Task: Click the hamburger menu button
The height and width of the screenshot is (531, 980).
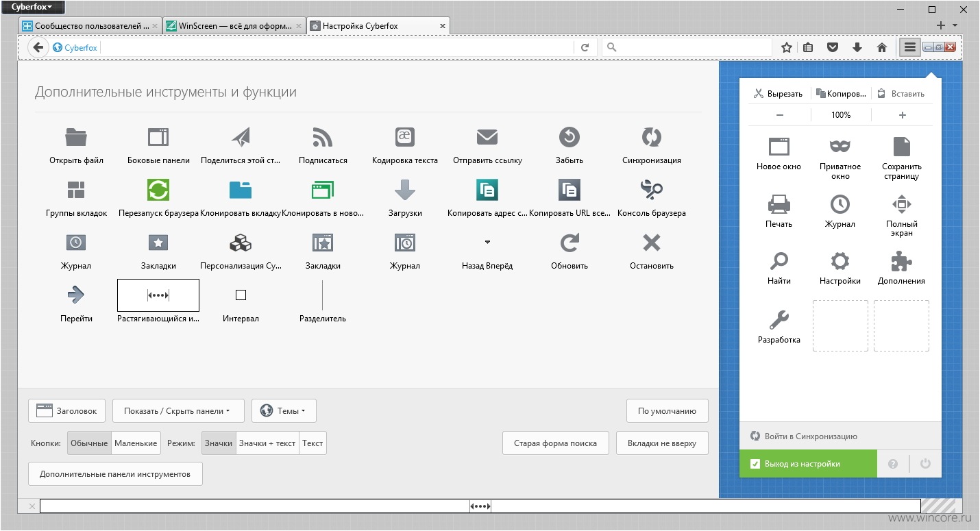Action: 909,47
